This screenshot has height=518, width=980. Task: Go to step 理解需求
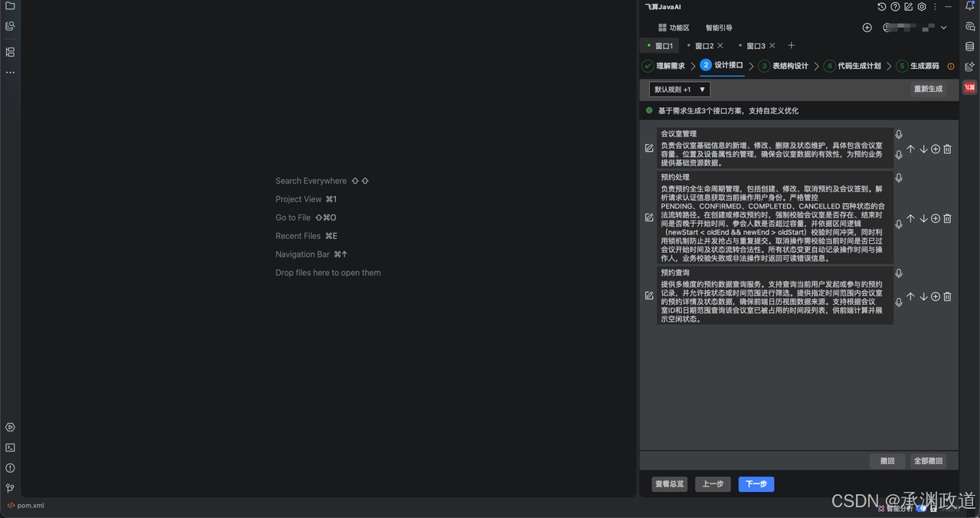click(x=664, y=66)
